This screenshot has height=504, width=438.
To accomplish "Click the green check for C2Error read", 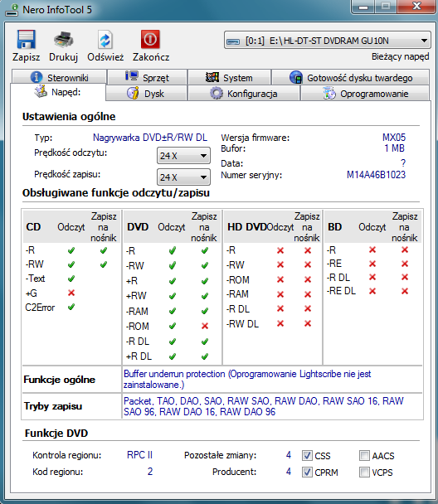I will pyautogui.click(x=71, y=307).
